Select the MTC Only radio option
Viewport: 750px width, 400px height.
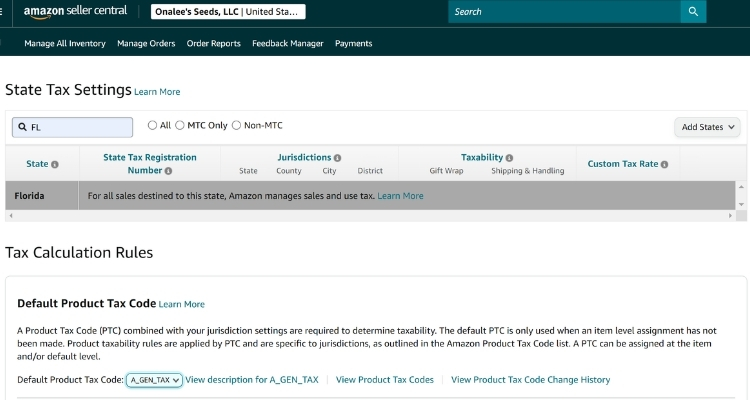(x=180, y=126)
